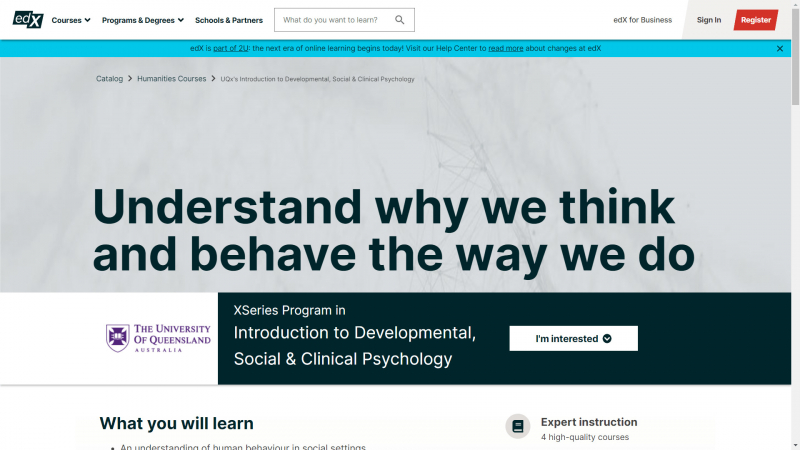Dismiss the blue announcement banner

pyautogui.click(x=780, y=48)
